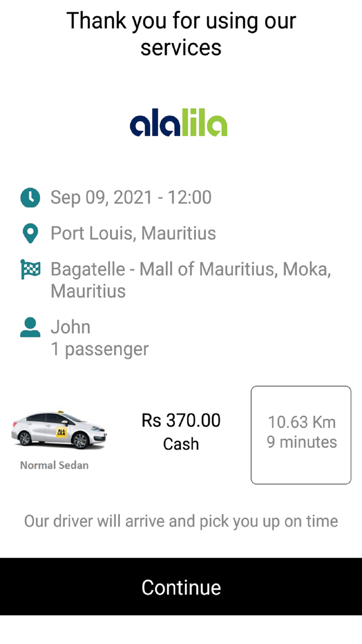Select the Cash payment label
The width and height of the screenshot is (362, 644).
(x=180, y=443)
